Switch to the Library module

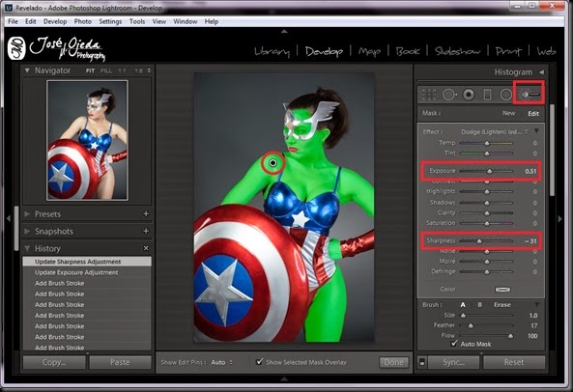[x=272, y=51]
